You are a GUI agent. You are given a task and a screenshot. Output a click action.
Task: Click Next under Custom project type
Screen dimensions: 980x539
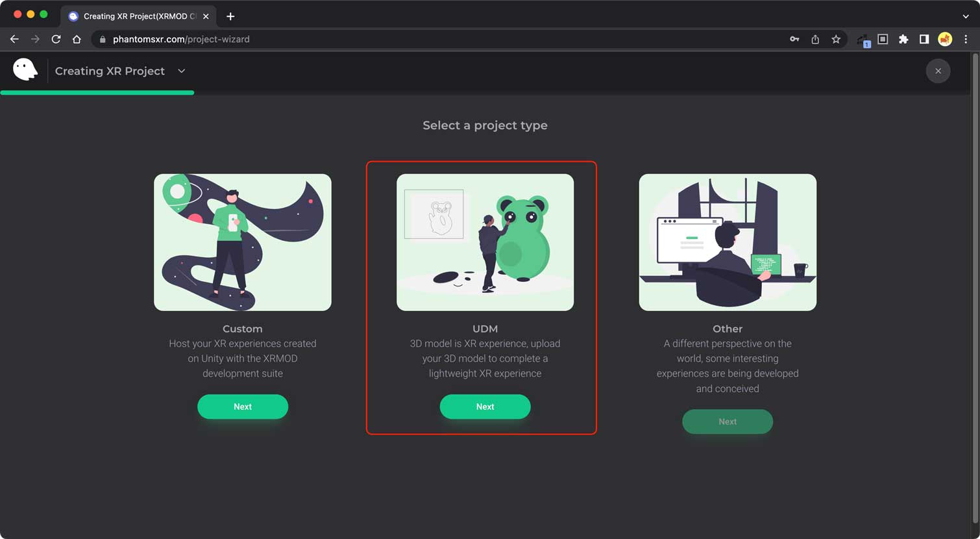[243, 407]
